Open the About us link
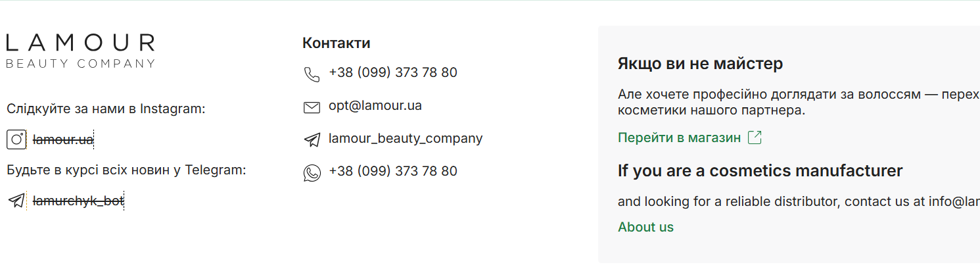Screen dimensions: 980x275 click(x=645, y=227)
